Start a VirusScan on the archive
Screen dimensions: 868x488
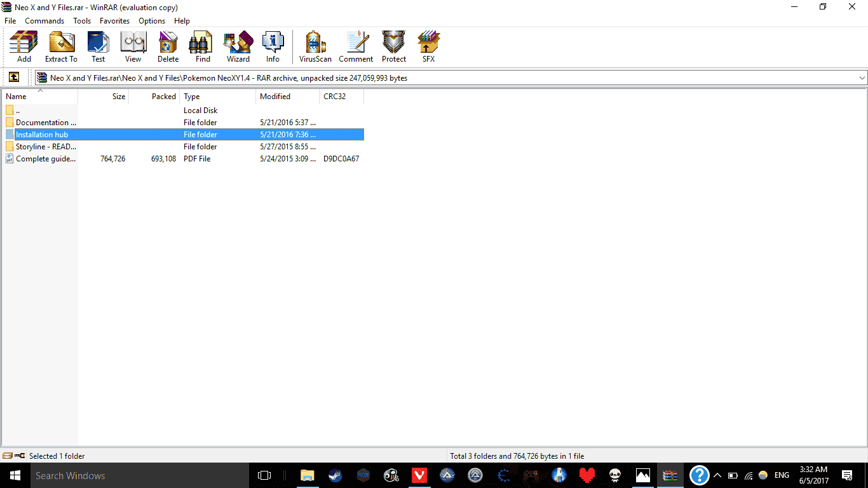(x=315, y=46)
